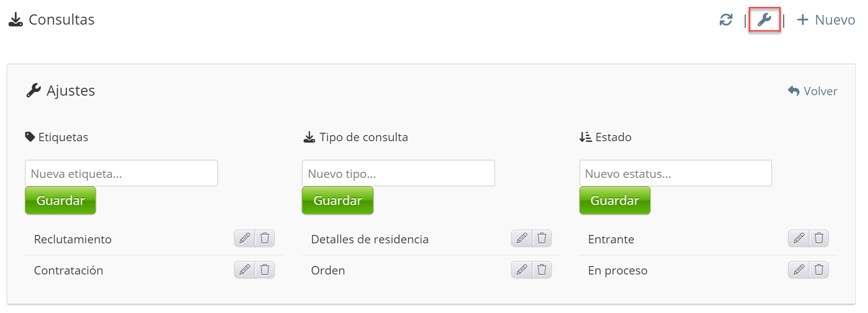Delete the Orden inquiry type
Image resolution: width=868 pixels, height=313 pixels.
tap(542, 269)
